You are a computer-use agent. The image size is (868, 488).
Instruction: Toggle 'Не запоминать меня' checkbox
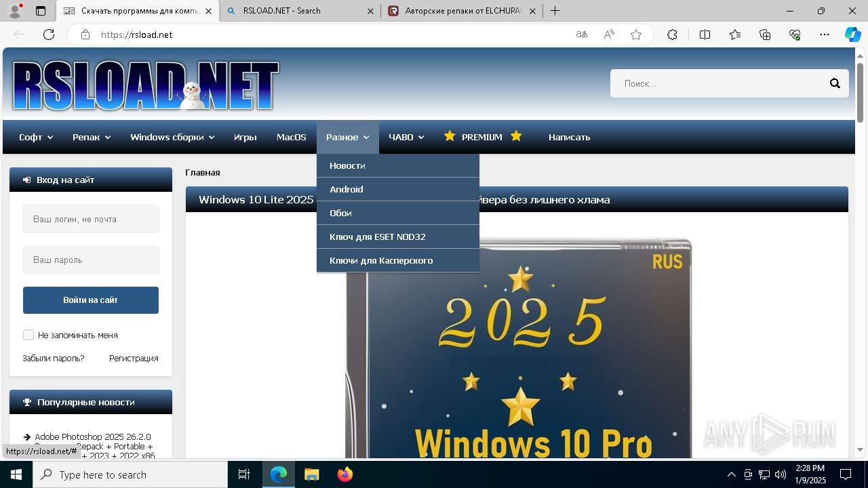pyautogui.click(x=28, y=335)
